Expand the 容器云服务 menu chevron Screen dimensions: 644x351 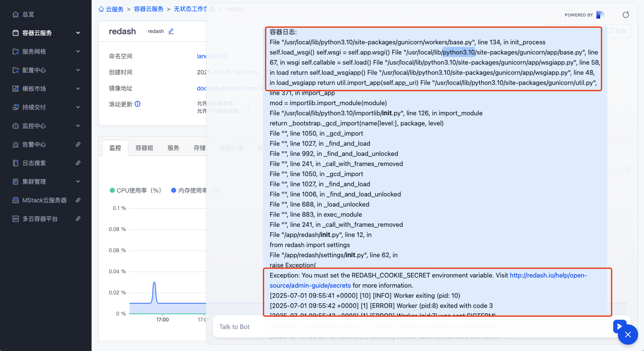pyautogui.click(x=78, y=33)
